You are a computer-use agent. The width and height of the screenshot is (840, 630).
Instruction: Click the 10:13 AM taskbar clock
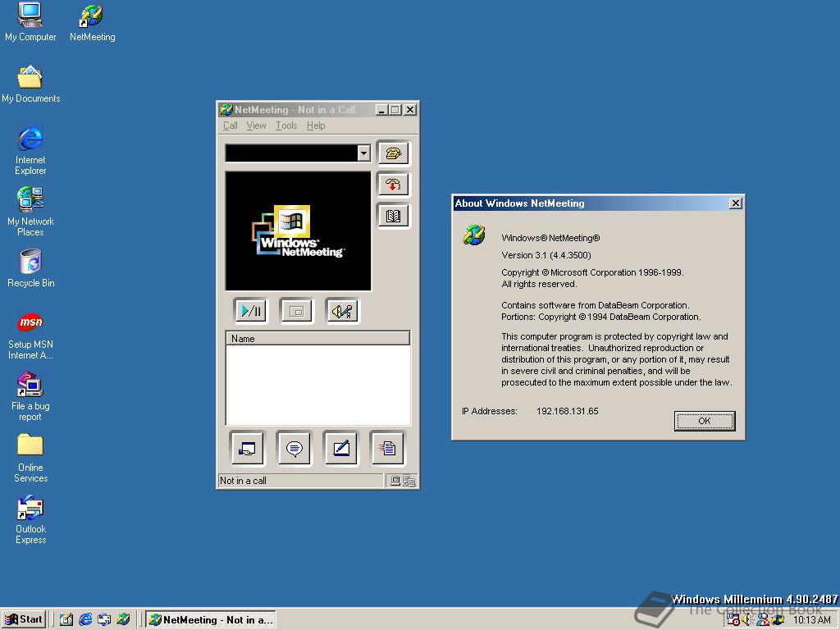coord(811,620)
